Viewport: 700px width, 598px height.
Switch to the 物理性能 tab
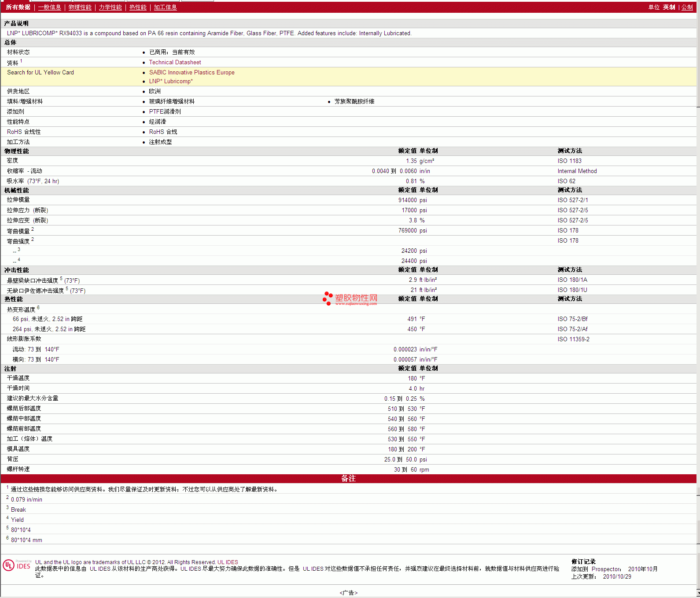click(80, 7)
